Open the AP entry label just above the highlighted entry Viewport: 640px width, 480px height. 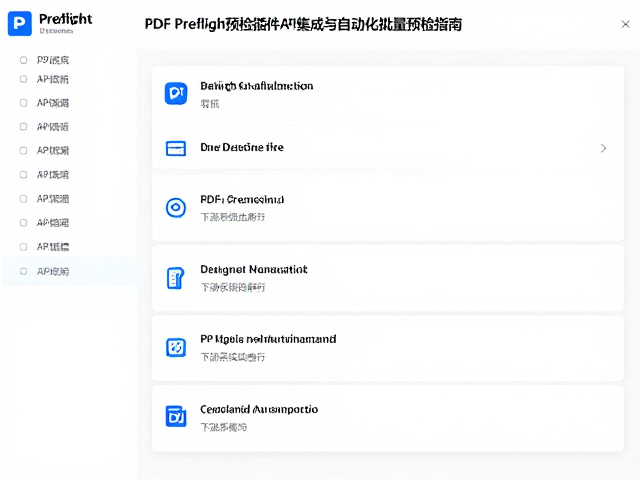click(53, 247)
